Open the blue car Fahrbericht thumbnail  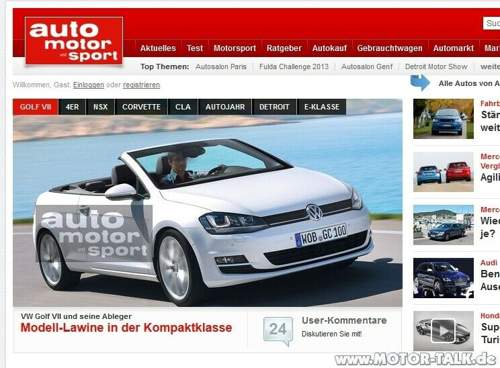[443, 119]
